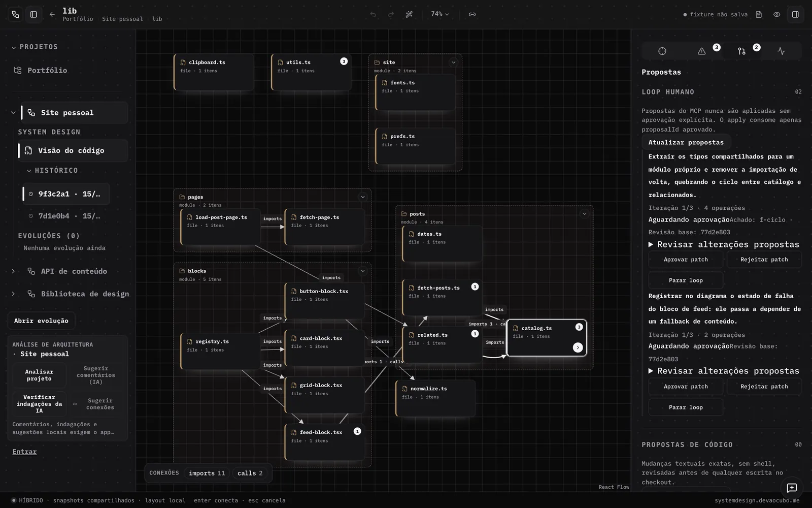Click the arrow button on catalog.ts node
Image resolution: width=812 pixels, height=508 pixels.
[x=578, y=347]
